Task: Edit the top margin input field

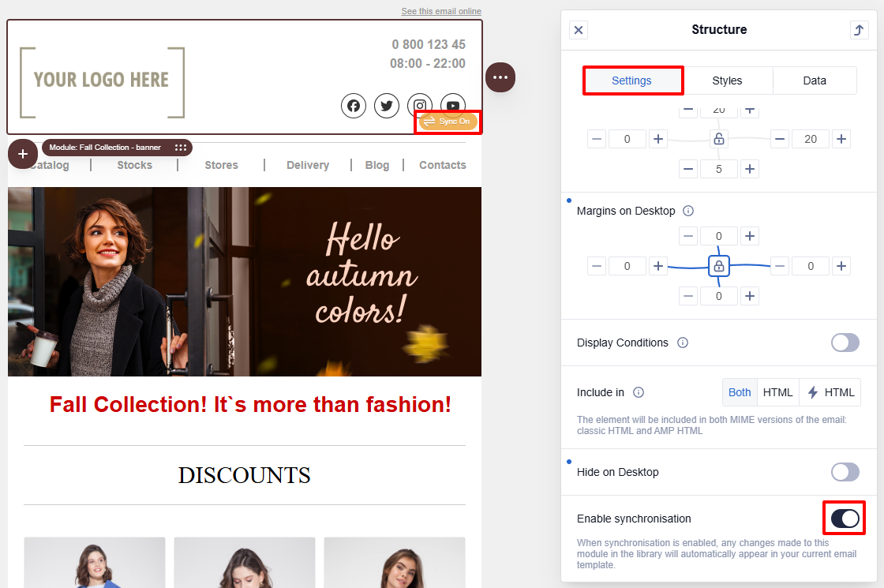Action: [719, 236]
